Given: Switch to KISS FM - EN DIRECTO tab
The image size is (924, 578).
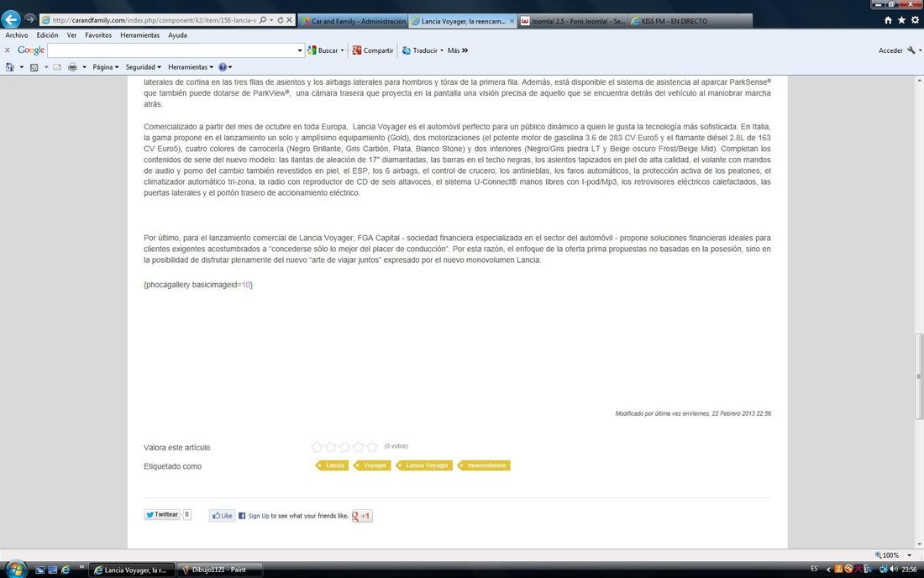Looking at the screenshot, I should pyautogui.click(x=682, y=21).
